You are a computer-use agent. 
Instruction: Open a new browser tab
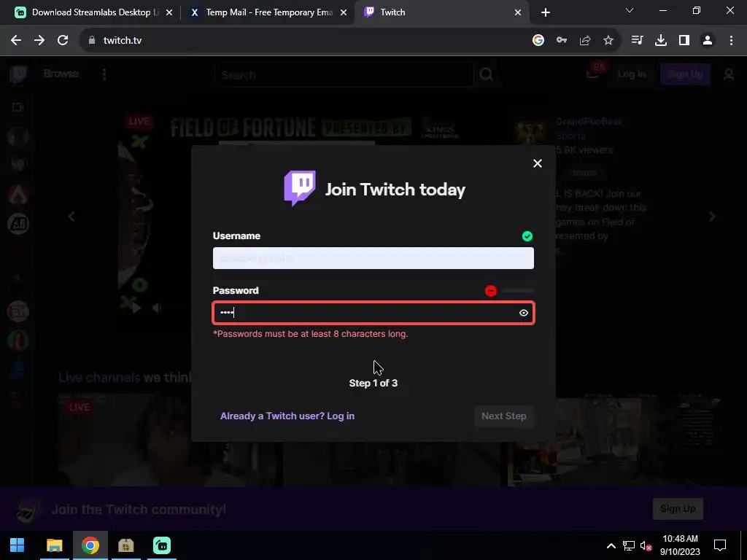tap(546, 12)
